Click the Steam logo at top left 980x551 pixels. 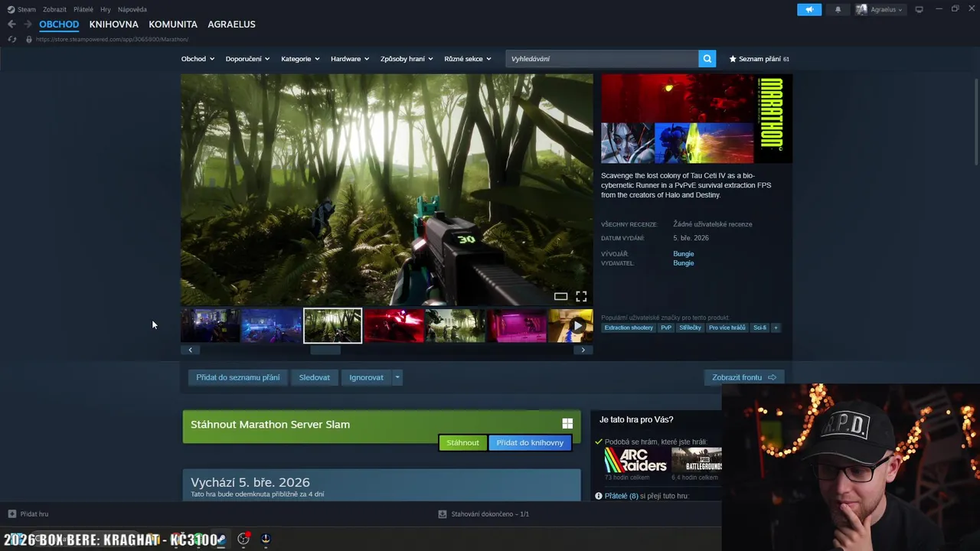pos(11,10)
